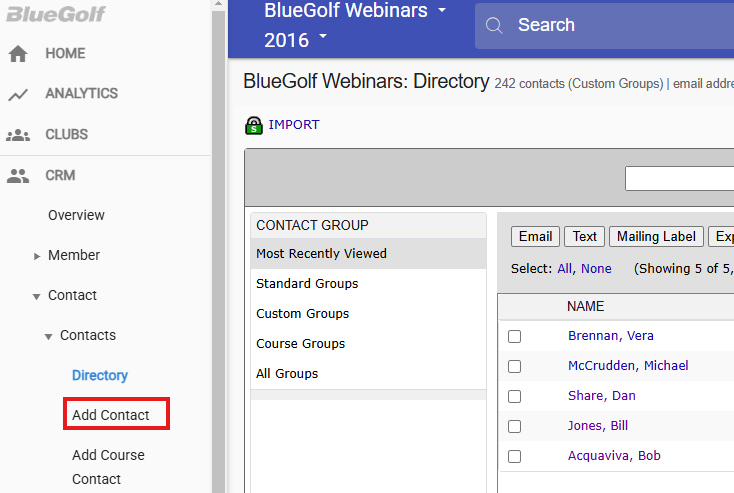
Task: Open HOME in the sidebar
Action: [65, 53]
